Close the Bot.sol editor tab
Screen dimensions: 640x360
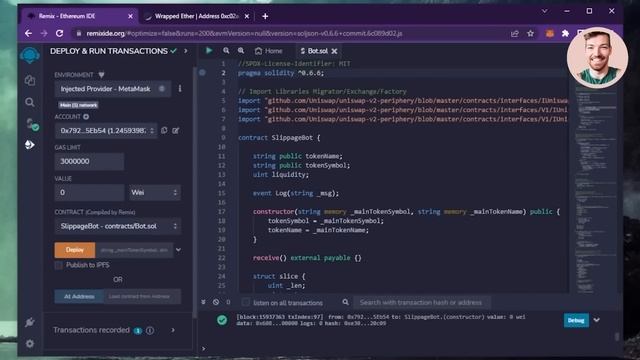(x=334, y=51)
